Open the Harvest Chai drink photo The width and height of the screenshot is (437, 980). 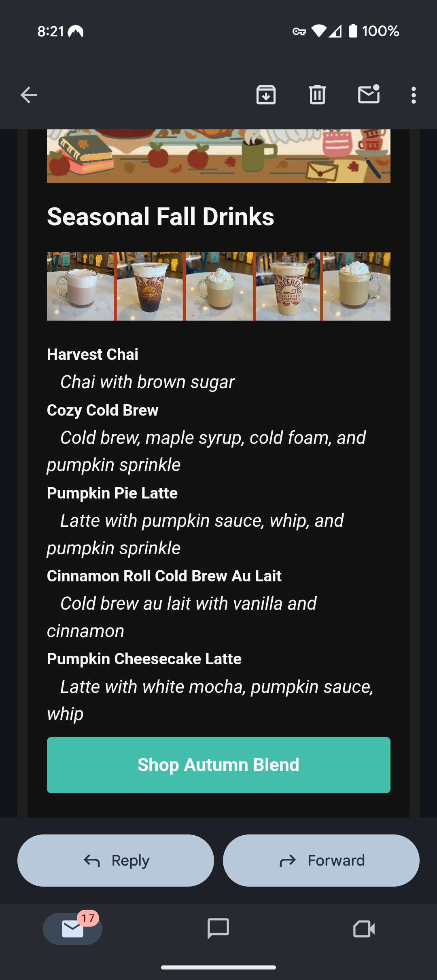[80, 287]
